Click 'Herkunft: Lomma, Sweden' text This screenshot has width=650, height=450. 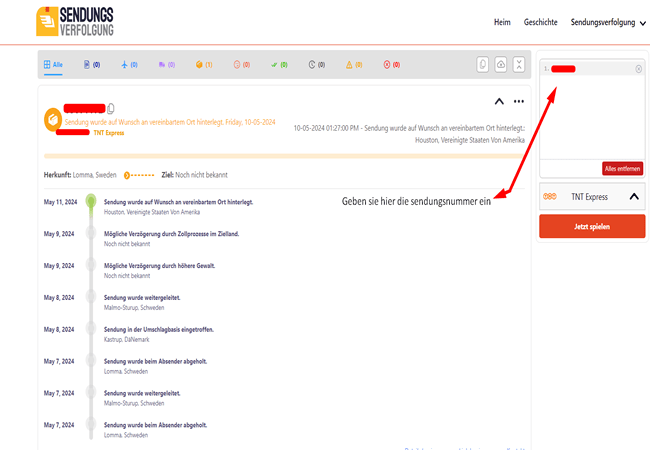pyautogui.click(x=80, y=175)
